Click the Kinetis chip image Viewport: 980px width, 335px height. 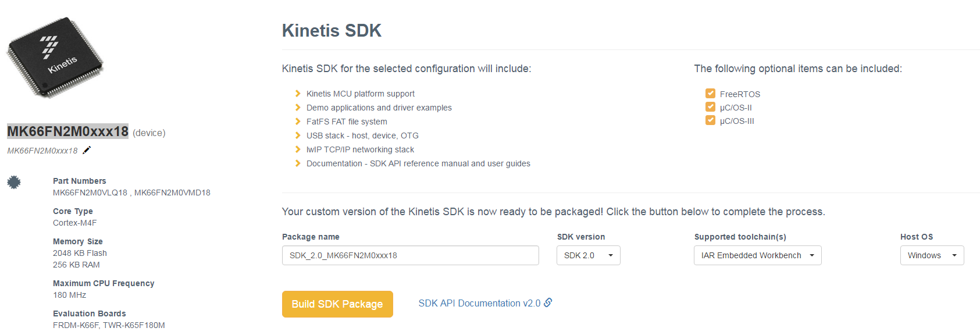pos(55,57)
